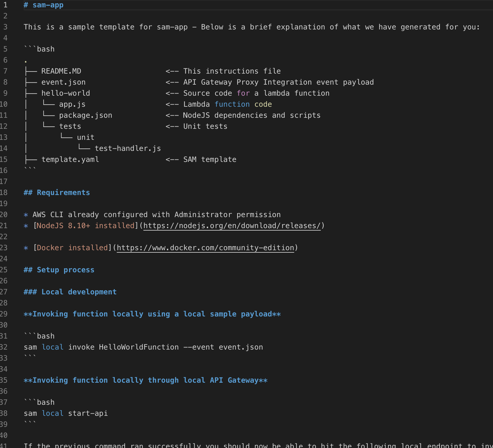Click the '```bash' fence on line 37

[x=39, y=402]
